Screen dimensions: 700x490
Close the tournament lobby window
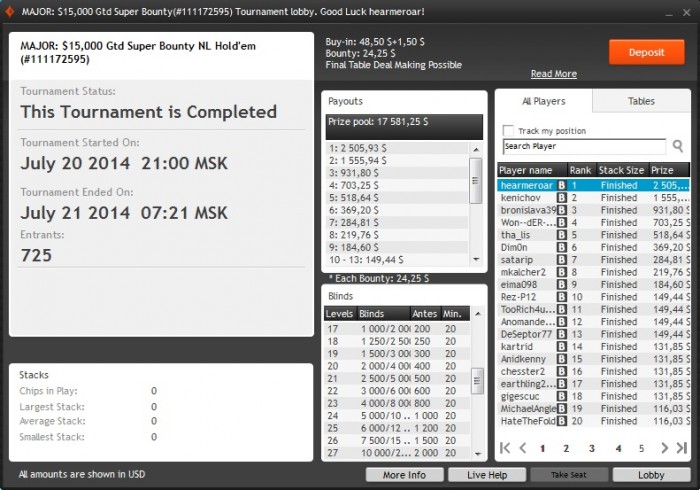tap(686, 12)
